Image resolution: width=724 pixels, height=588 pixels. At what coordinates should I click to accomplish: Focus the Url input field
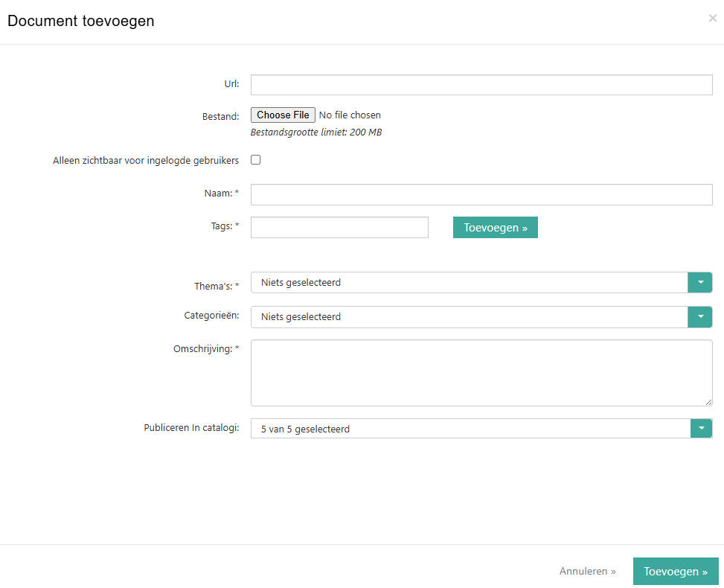click(x=481, y=85)
